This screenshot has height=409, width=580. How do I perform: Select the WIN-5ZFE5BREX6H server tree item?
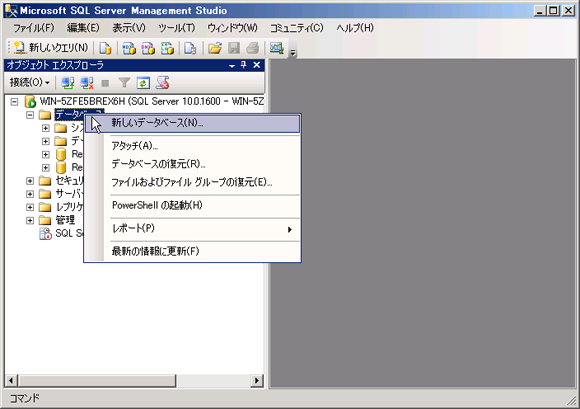(151, 101)
